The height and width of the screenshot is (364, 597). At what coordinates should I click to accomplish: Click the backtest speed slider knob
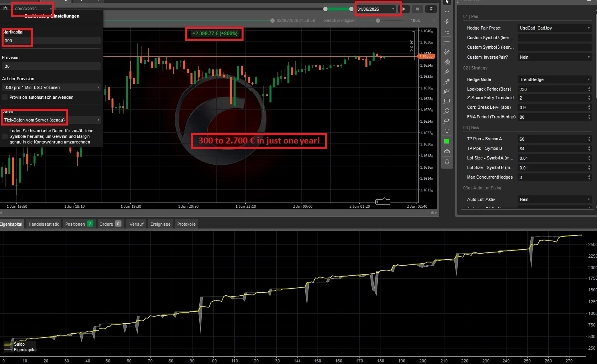(378, 21)
